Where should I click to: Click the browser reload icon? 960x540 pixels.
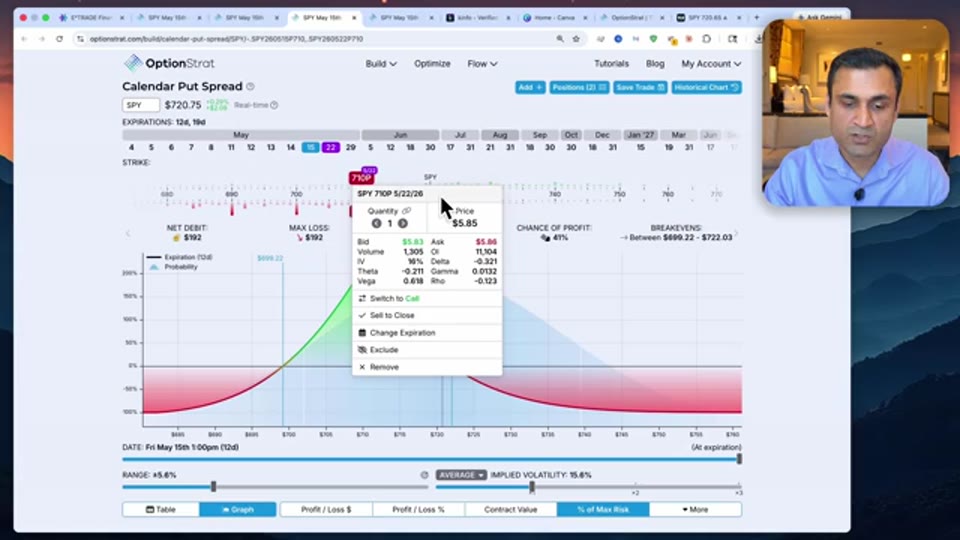point(59,39)
